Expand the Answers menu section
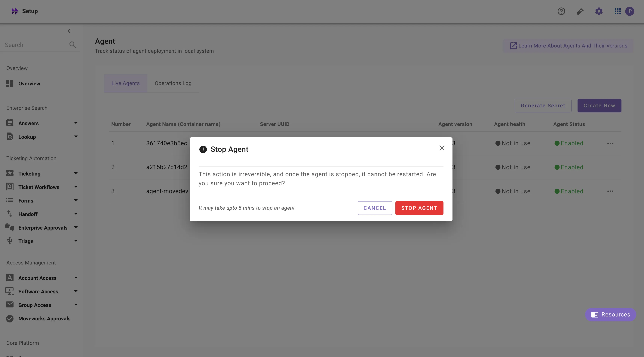Image resolution: width=644 pixels, height=357 pixels. [76, 123]
